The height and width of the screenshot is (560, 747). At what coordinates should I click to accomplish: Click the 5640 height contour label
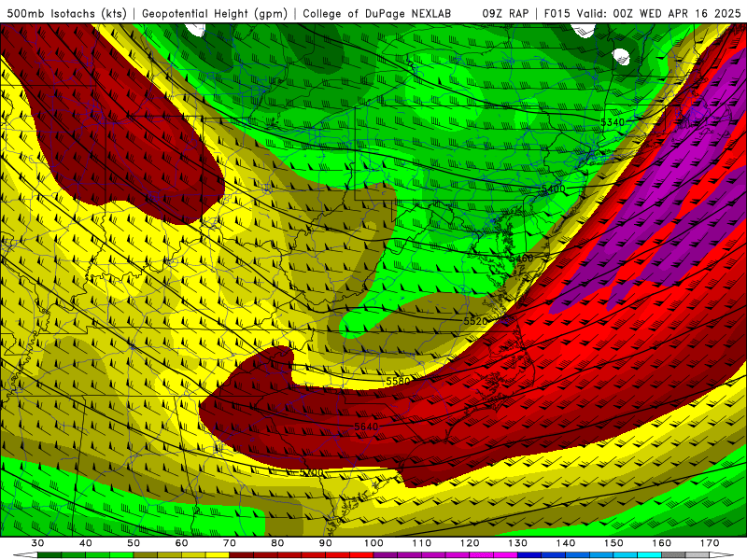366,427
